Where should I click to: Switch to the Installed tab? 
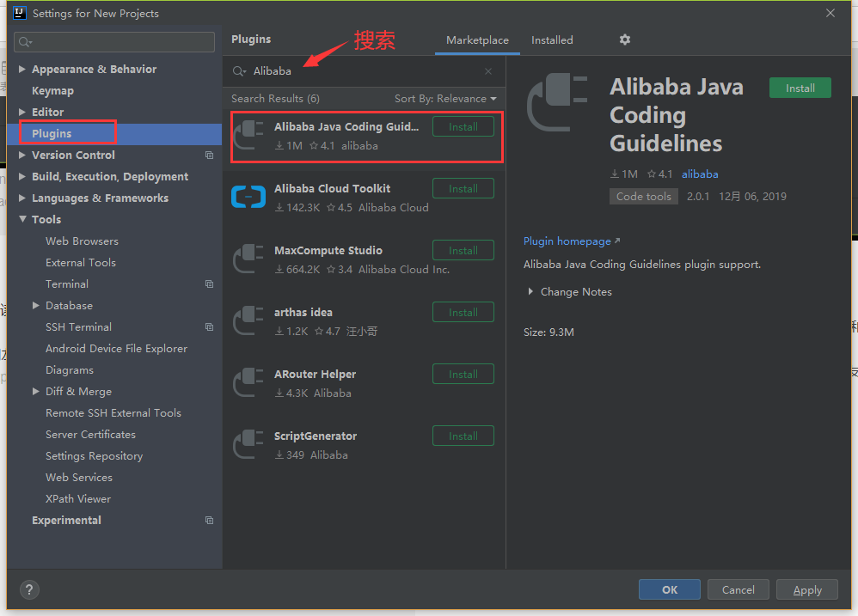point(552,40)
